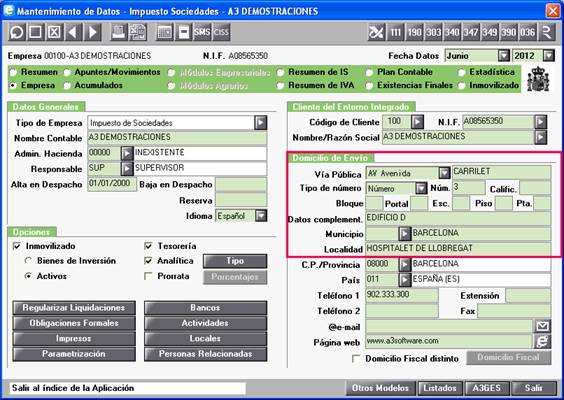The image size is (564, 400).
Task: Open model 390 toolbar button
Action: click(509, 32)
